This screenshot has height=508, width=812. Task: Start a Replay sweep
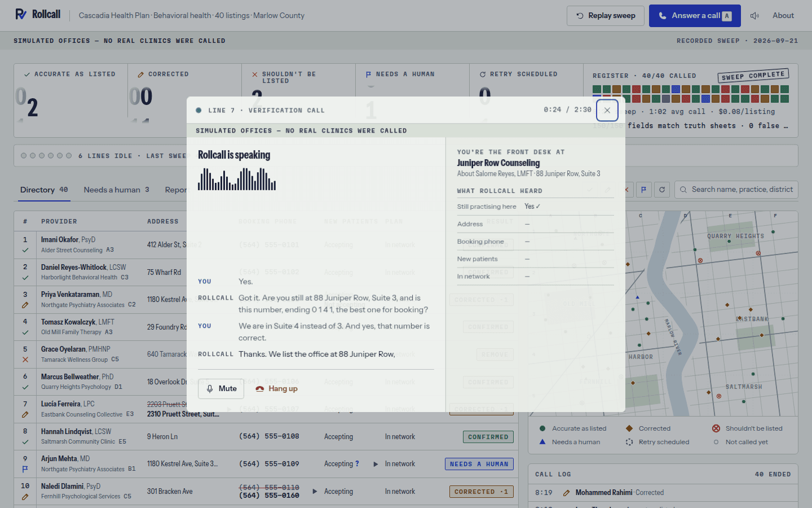coord(606,16)
